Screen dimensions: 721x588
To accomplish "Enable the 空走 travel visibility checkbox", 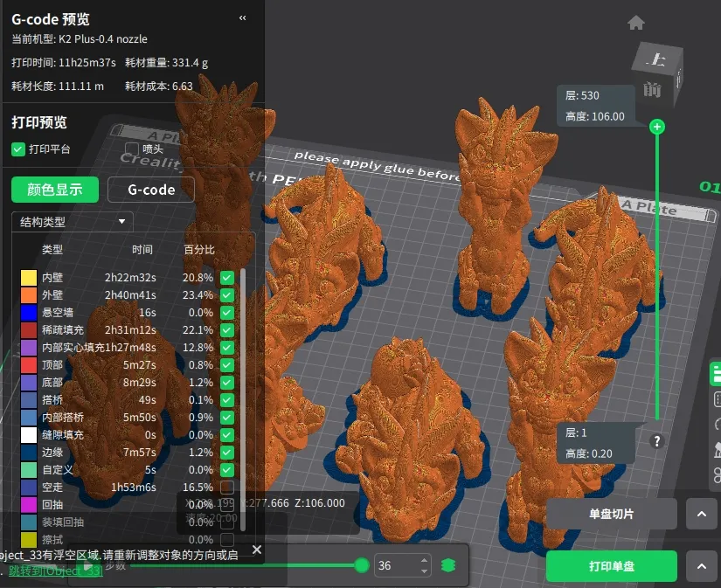I will coord(226,488).
